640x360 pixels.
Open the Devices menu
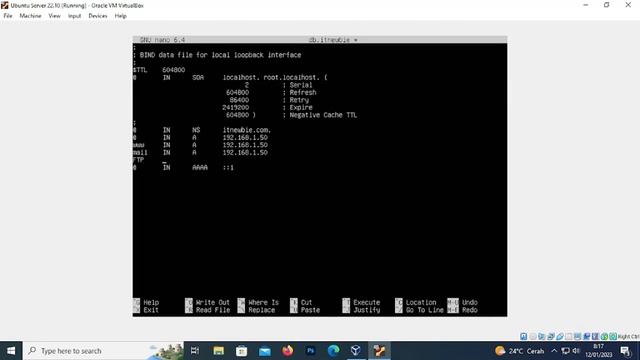click(98, 16)
